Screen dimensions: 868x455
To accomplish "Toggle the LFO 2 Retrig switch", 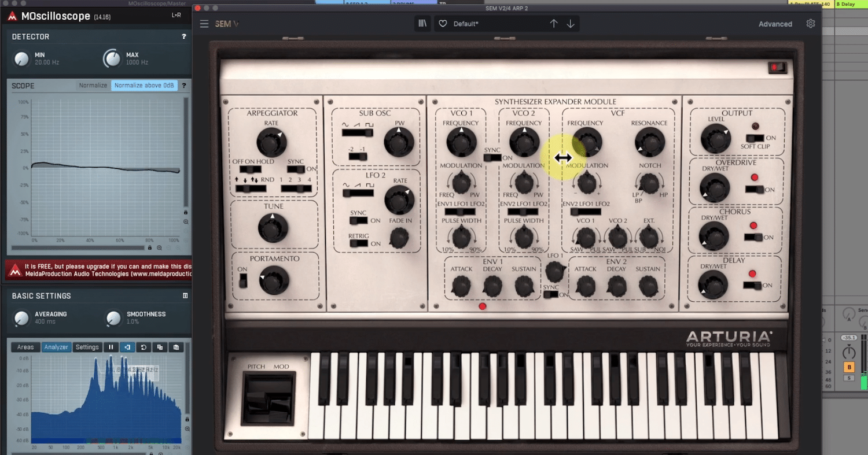I will coord(359,243).
